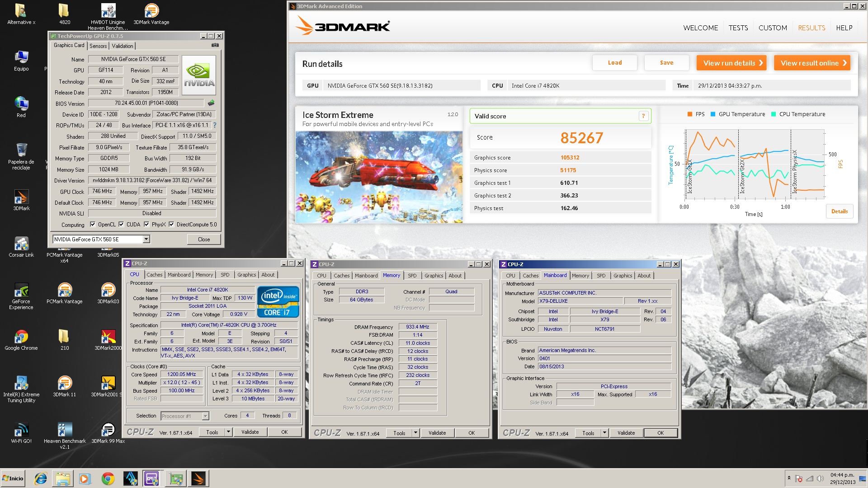The image size is (868, 488).
Task: Click View run details button
Action: pos(731,63)
